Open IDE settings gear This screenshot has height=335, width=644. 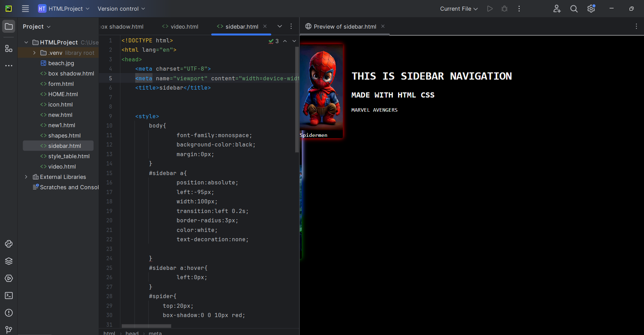(591, 9)
